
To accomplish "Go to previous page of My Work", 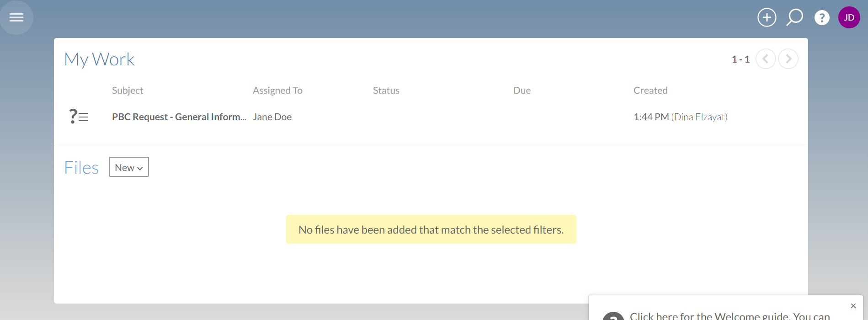I will (x=766, y=59).
